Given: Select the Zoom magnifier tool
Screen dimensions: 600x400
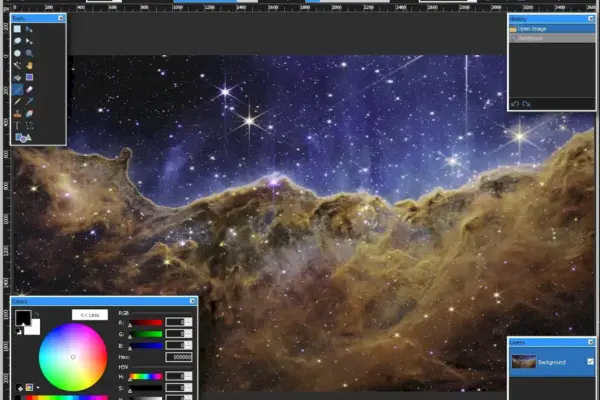Looking at the screenshot, I should pyautogui.click(x=29, y=53).
